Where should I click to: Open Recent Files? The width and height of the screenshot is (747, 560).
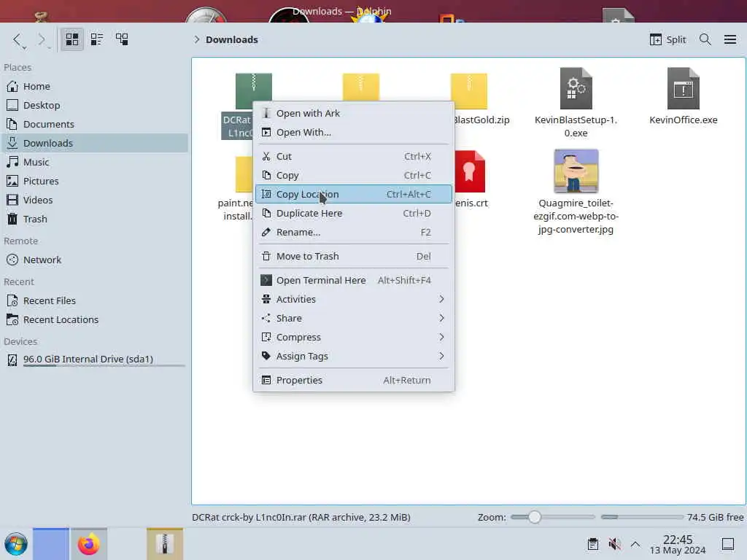(x=96, y=301)
